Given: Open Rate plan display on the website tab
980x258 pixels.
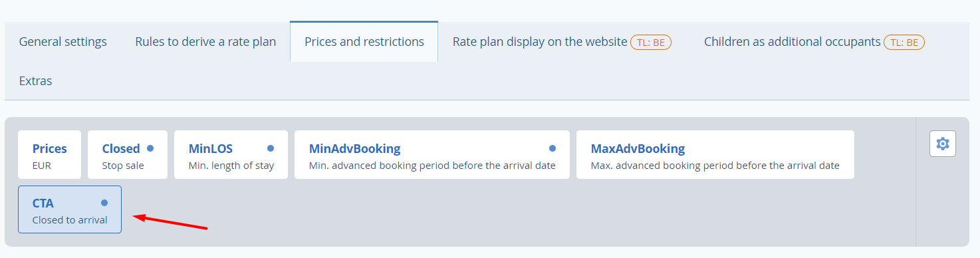Looking at the screenshot, I should click(x=540, y=42).
